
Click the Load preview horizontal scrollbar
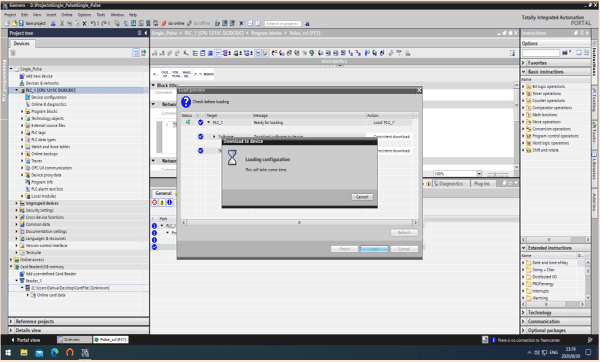299,222
